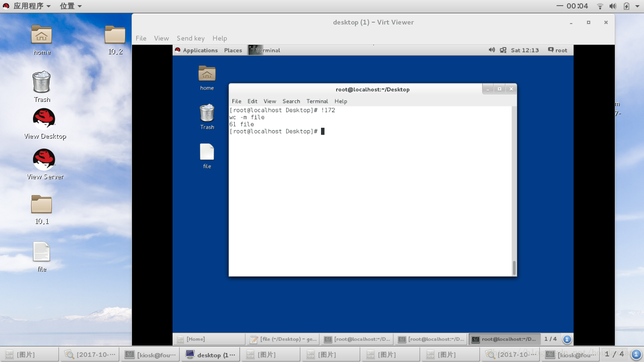This screenshot has width=644, height=362.
Task: Click active root@localhost terminal taskbar button
Action: (x=504, y=339)
